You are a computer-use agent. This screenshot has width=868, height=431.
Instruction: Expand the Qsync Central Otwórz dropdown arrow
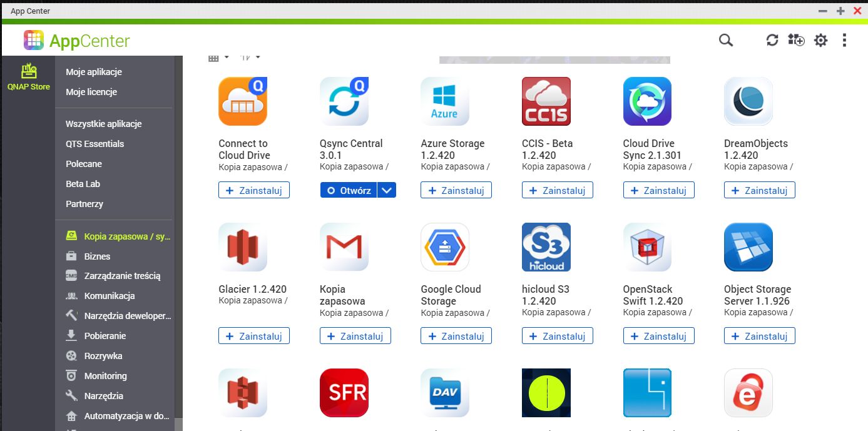[387, 190]
